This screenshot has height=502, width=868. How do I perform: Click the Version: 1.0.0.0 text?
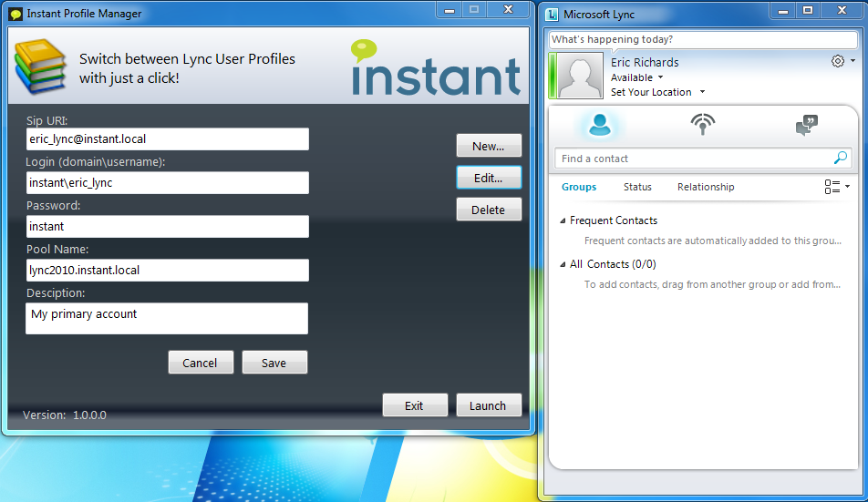(x=64, y=415)
